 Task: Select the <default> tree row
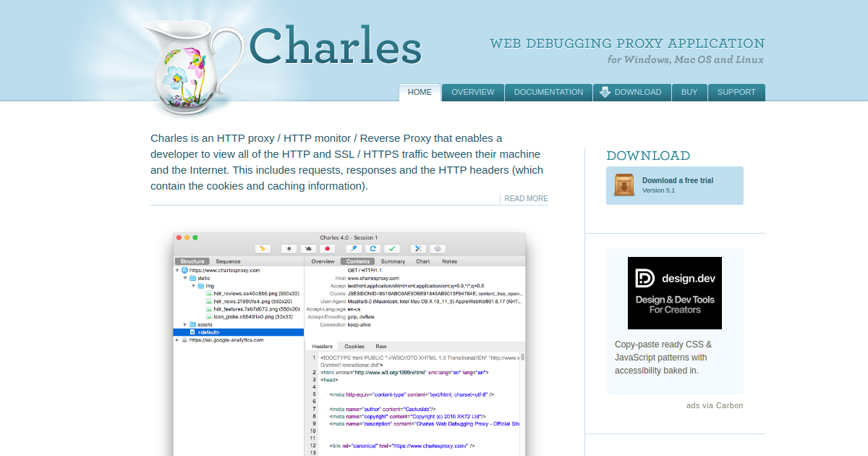(239, 332)
